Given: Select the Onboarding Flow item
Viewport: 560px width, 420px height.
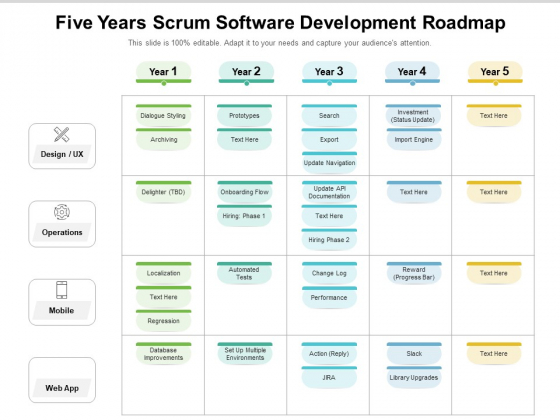Looking at the screenshot, I should 245,191.
